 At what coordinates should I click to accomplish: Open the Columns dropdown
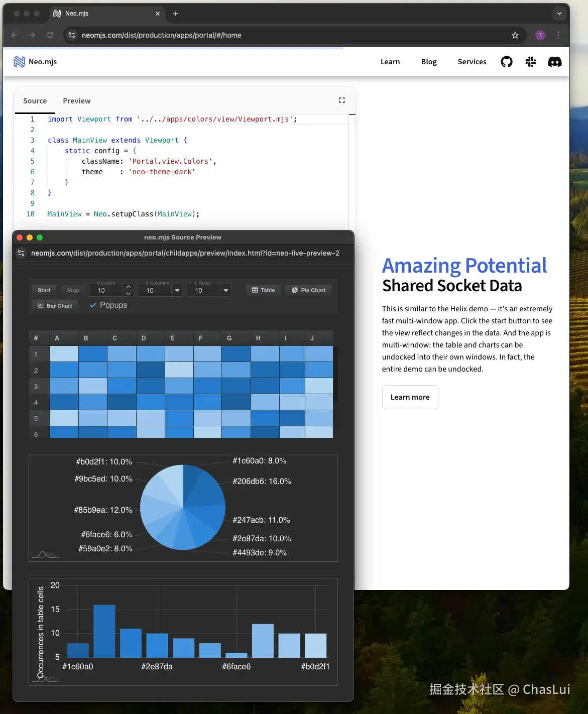click(177, 290)
